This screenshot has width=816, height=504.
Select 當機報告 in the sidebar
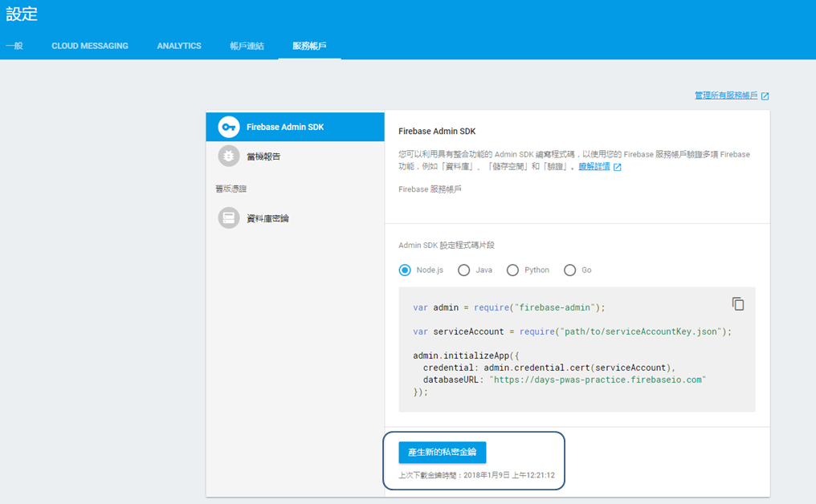[295, 156]
